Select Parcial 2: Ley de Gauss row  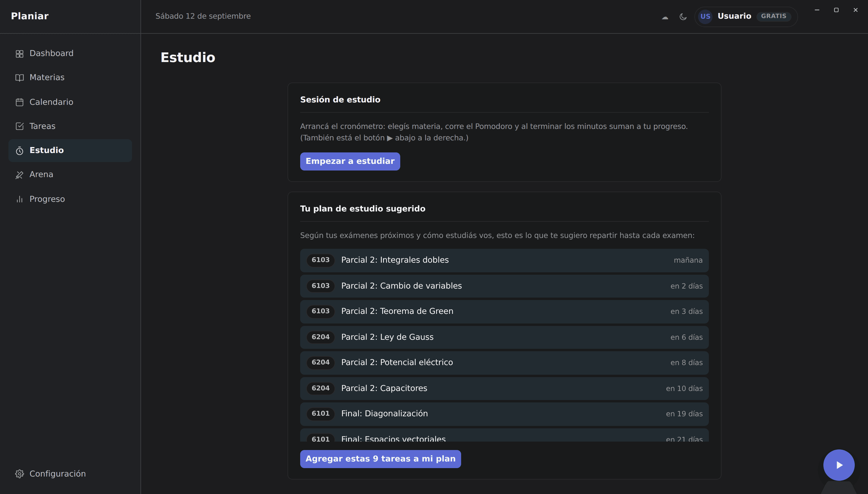pos(504,337)
